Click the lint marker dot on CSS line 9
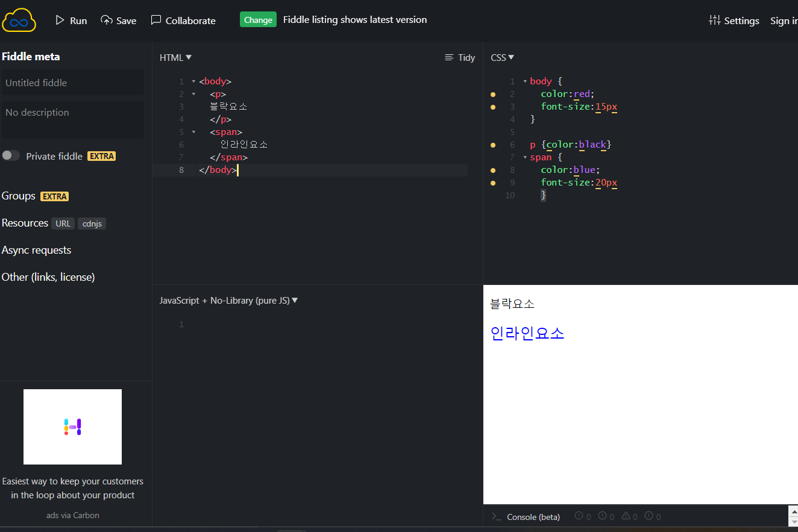This screenshot has height=532, width=798. [493, 183]
